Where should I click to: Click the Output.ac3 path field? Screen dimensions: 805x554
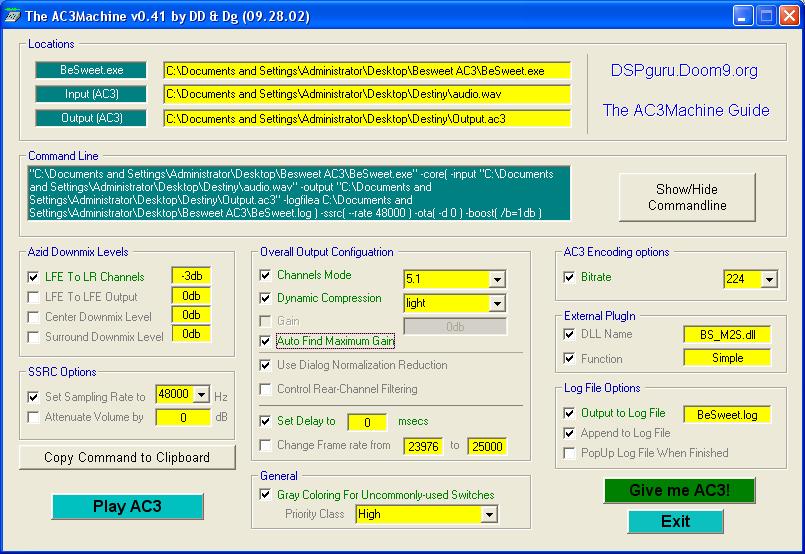click(x=367, y=119)
